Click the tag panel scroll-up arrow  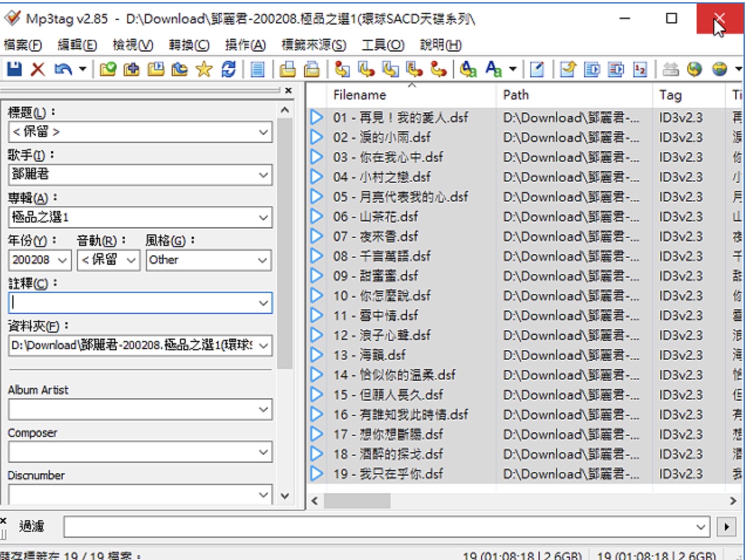coord(285,110)
